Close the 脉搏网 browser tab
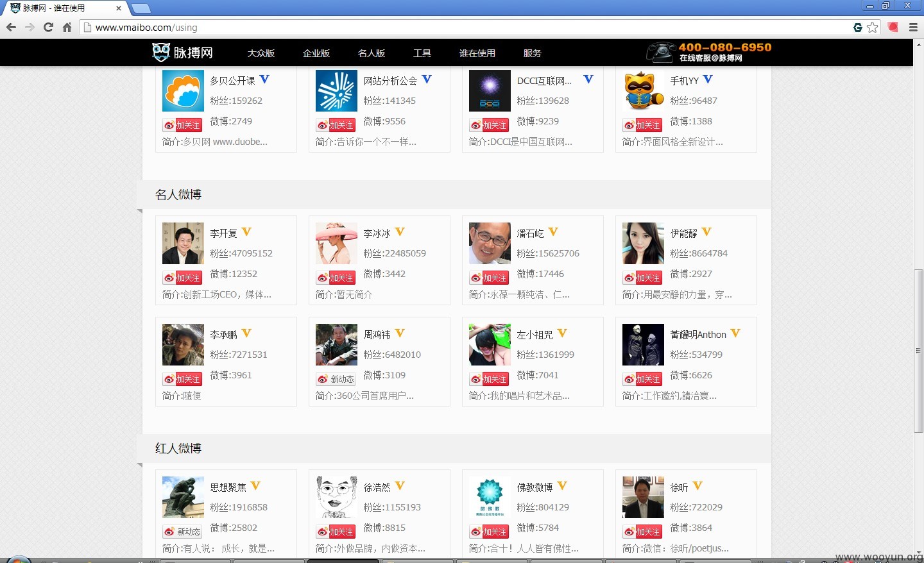Screen dimensions: 924x563 (x=119, y=8)
